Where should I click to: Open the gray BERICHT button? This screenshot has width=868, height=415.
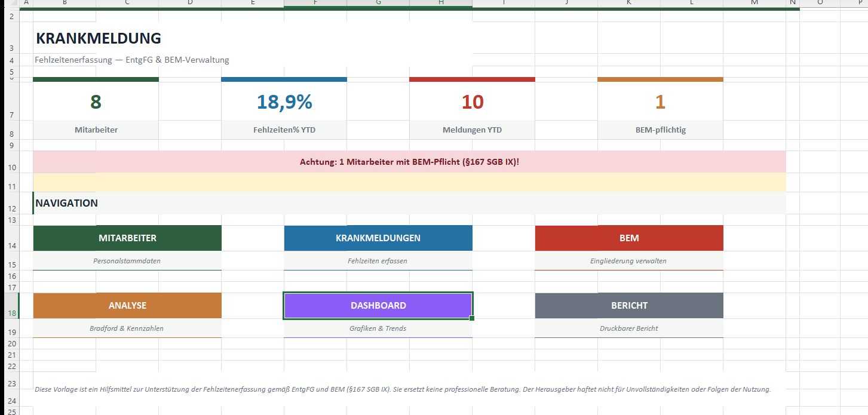click(628, 306)
